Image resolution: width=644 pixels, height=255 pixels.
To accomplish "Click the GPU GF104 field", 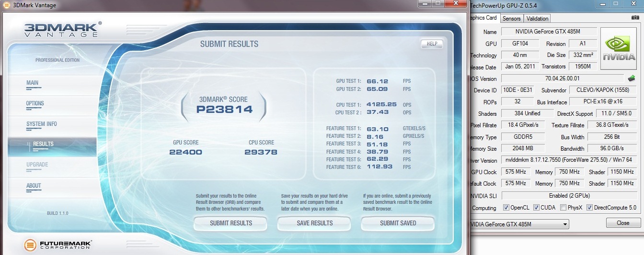I will tap(520, 43).
